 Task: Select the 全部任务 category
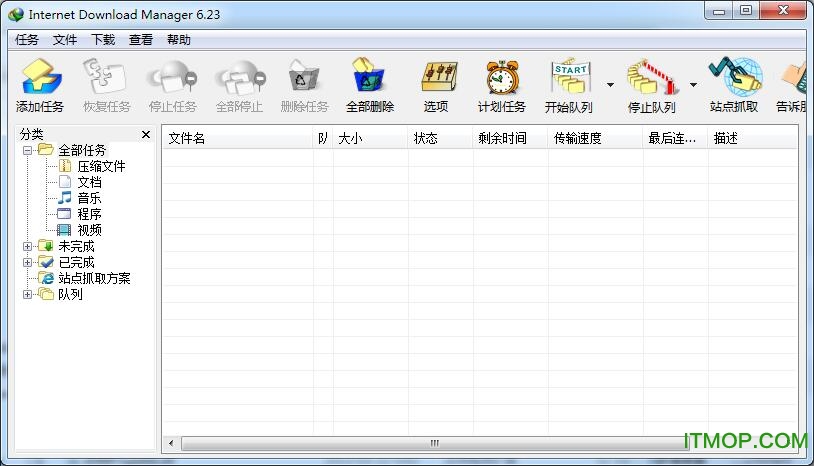82,150
